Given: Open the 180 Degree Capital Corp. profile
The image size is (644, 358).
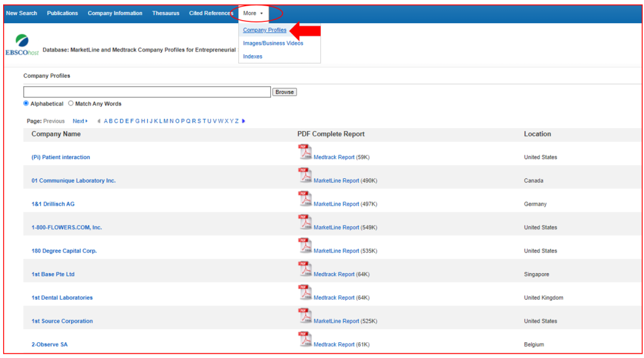Looking at the screenshot, I should [x=64, y=251].
